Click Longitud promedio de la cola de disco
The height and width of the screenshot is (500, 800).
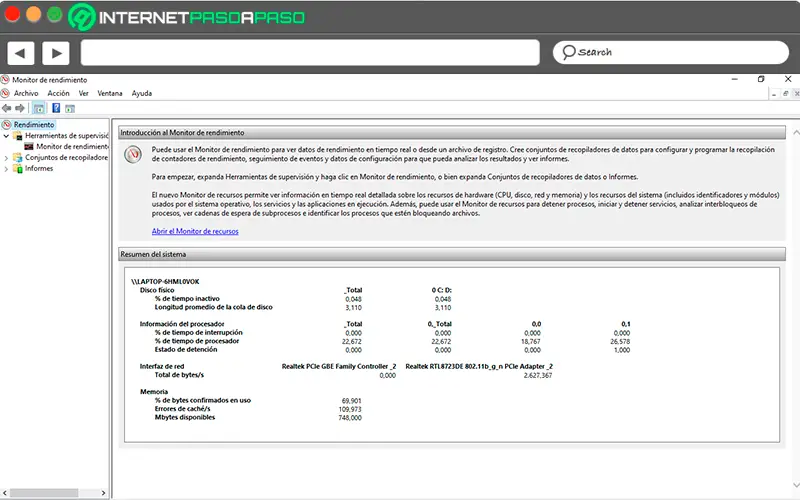click(214, 307)
